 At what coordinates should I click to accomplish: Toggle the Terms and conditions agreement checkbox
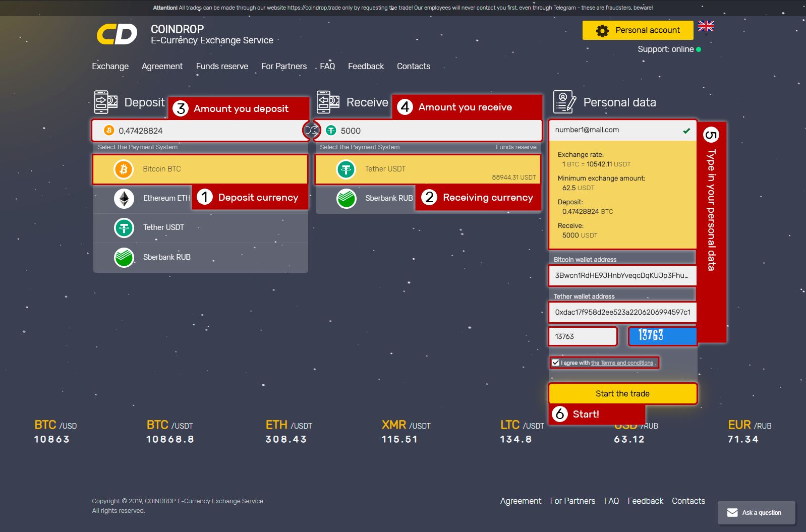click(555, 363)
